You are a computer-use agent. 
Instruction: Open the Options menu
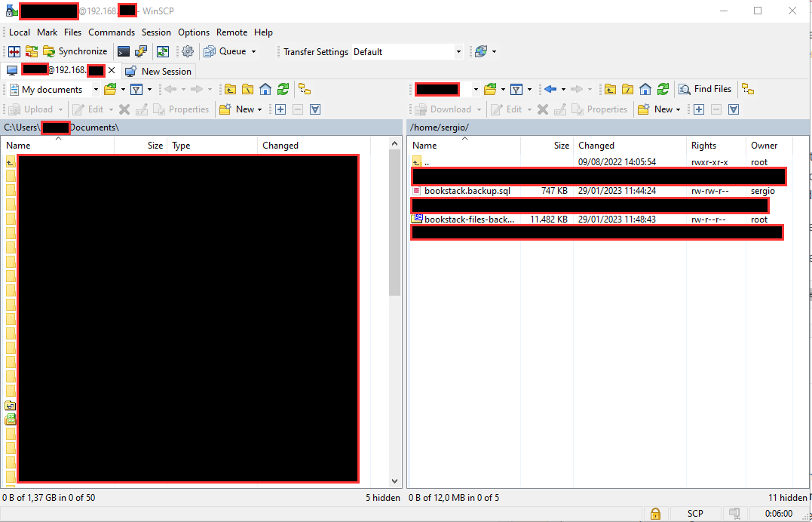point(194,32)
